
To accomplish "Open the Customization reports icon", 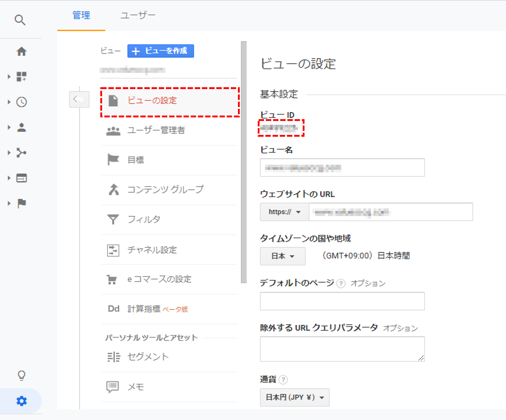I will tap(20, 76).
